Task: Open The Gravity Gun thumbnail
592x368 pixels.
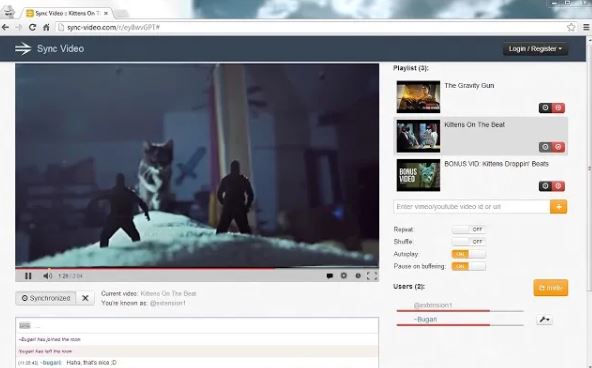Action: (x=418, y=97)
